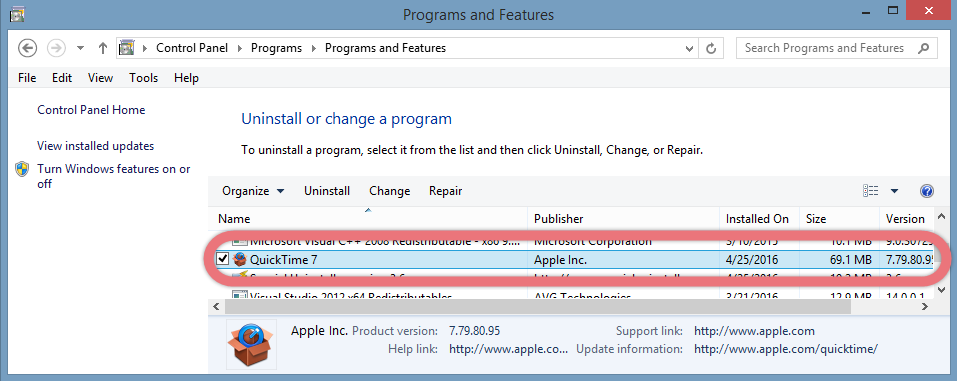Click Uninstall in the toolbar
This screenshot has width=957, height=381.
tap(327, 191)
